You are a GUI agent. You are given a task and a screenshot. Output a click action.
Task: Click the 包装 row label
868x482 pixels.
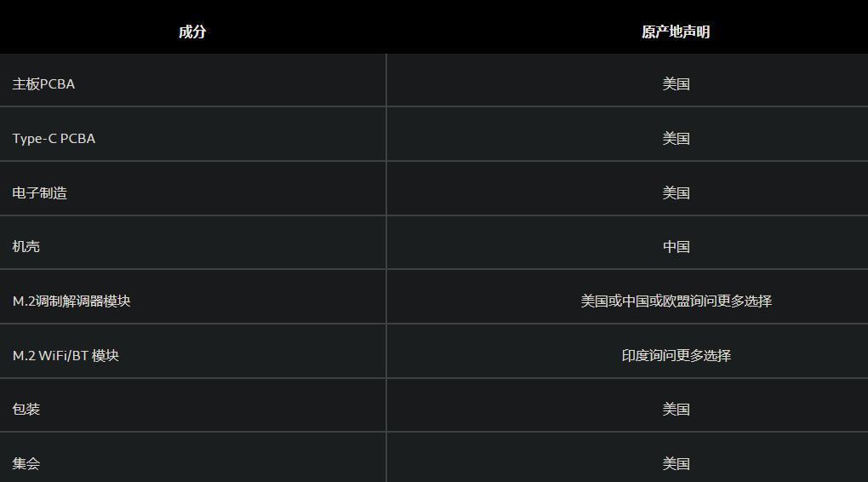click(26, 410)
